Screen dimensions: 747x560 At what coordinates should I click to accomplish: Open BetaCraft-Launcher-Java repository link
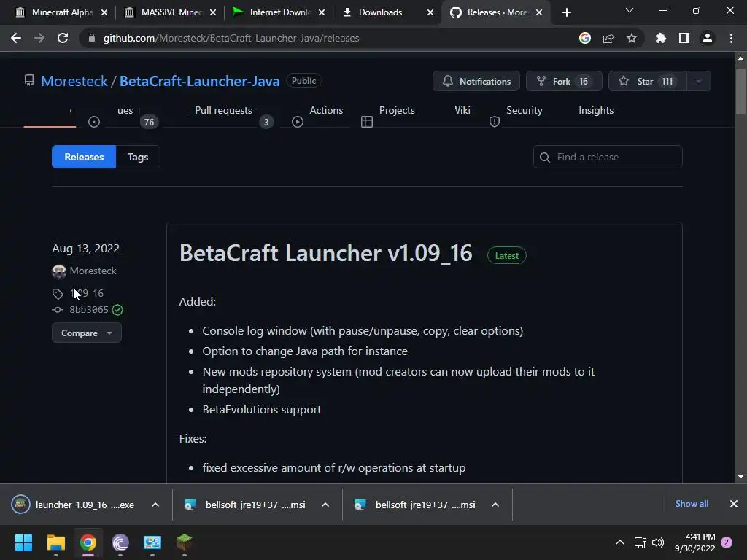[x=199, y=81]
